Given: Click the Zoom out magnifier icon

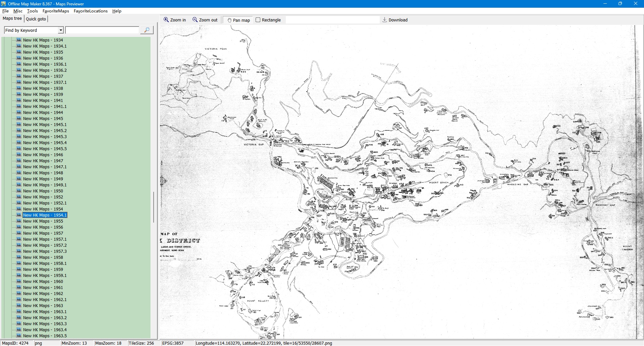Looking at the screenshot, I should click(195, 20).
